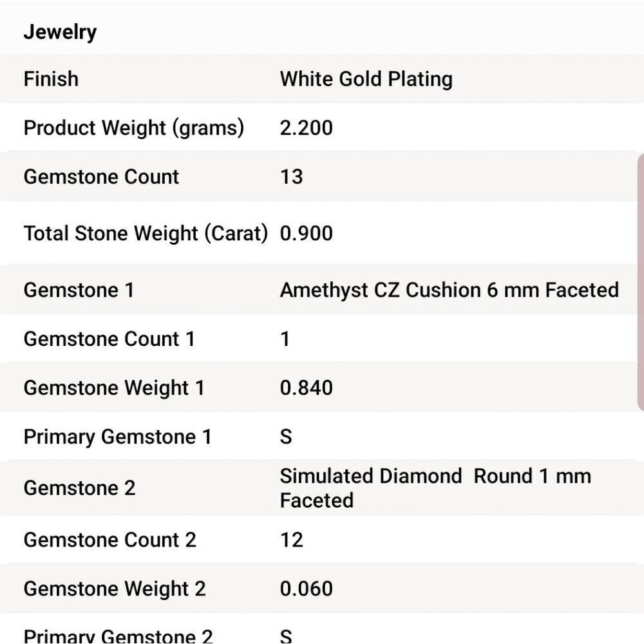This screenshot has height=644, width=644.
Task: Click the Gemstone Count value 13
Action: pos(291,176)
